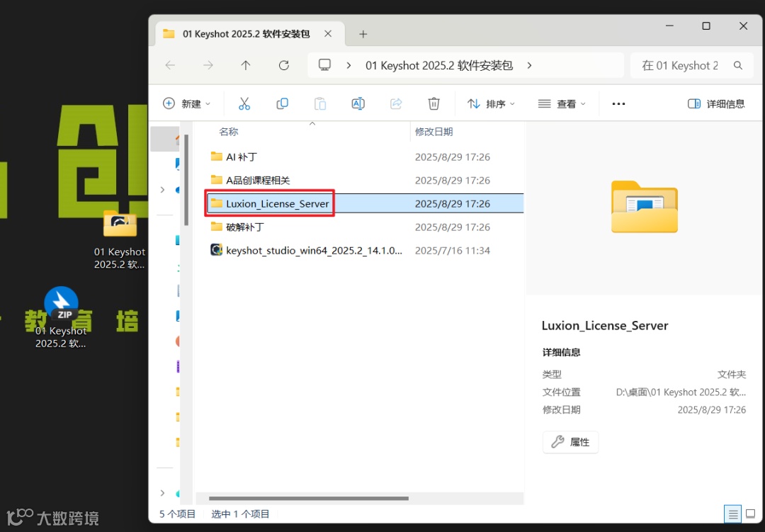Click the Rename icon in toolbar
This screenshot has height=532, width=765.
click(358, 103)
